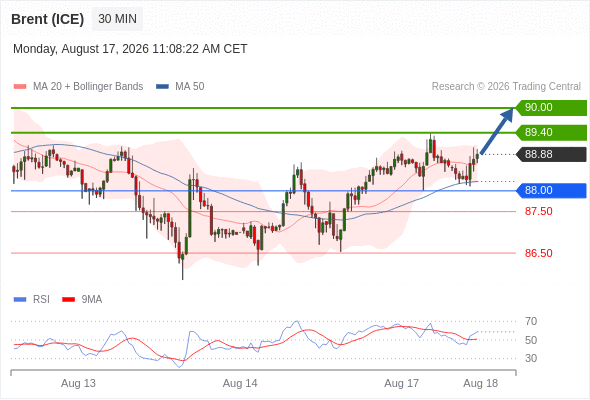Click the red 9MA legend swatch
The height and width of the screenshot is (400, 590).
68,300
